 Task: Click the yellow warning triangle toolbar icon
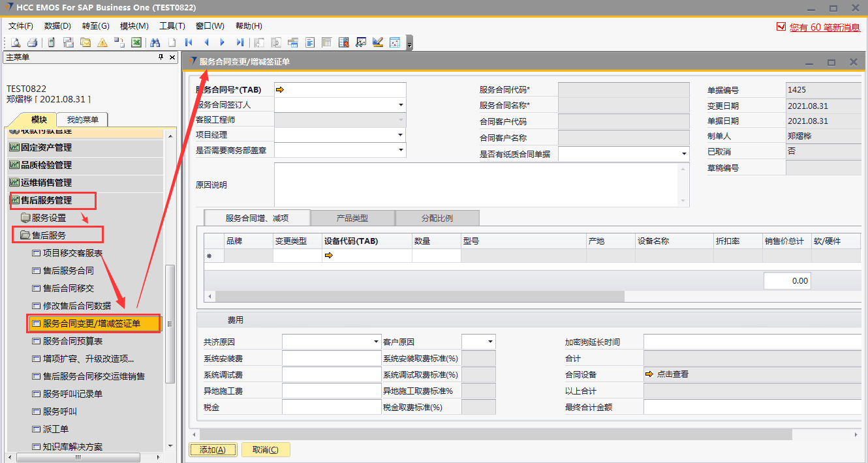point(102,42)
